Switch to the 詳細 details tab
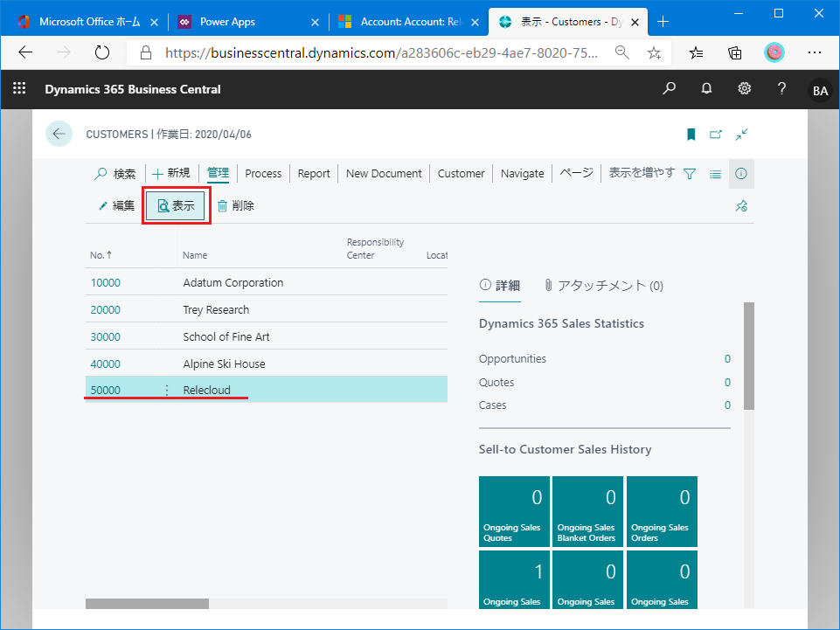 point(500,286)
